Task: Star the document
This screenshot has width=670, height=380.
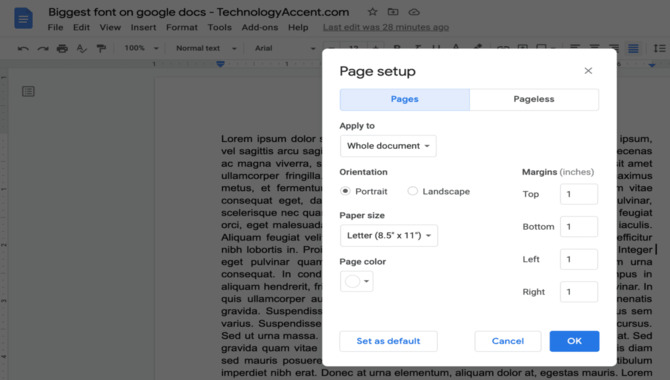Action: [x=373, y=12]
